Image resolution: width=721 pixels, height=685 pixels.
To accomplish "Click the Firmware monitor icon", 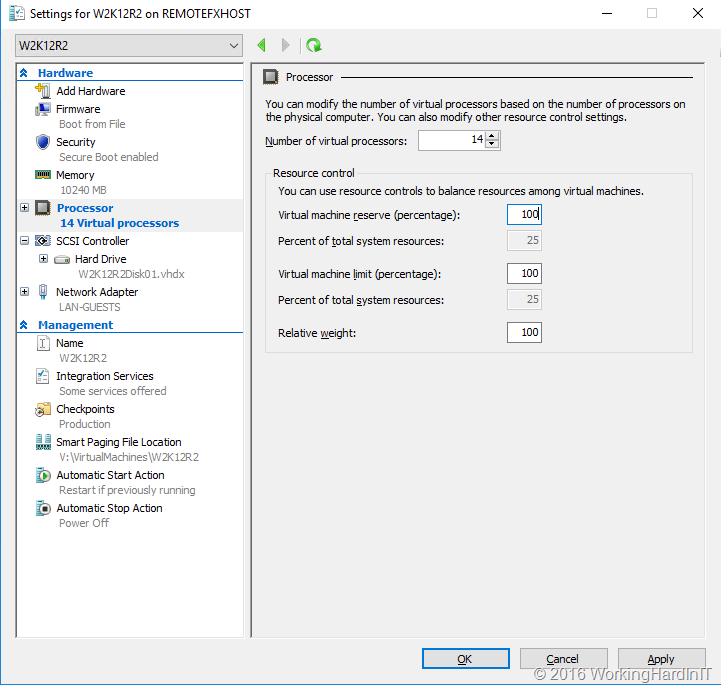I will pos(43,109).
